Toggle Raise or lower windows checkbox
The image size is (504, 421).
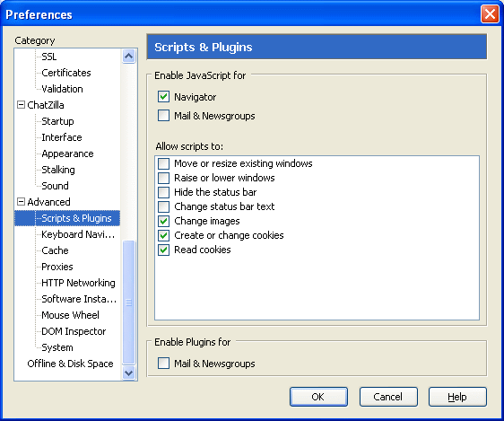(x=163, y=178)
